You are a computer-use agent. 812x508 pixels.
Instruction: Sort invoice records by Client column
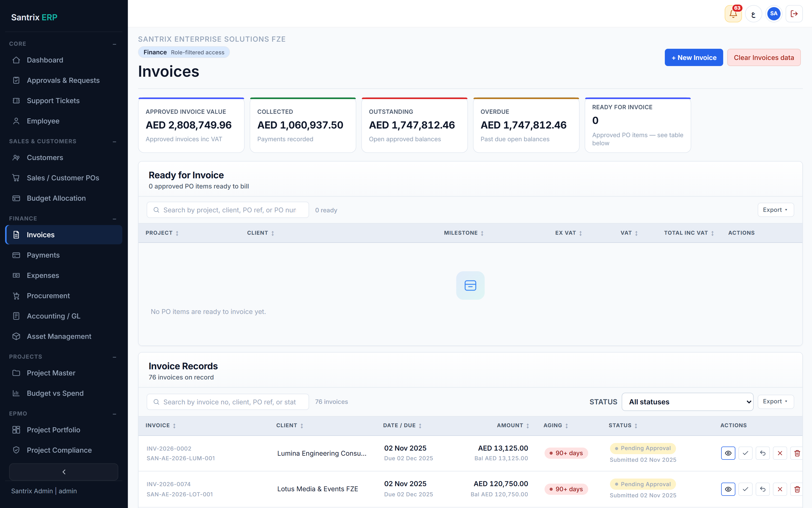pyautogui.click(x=290, y=425)
